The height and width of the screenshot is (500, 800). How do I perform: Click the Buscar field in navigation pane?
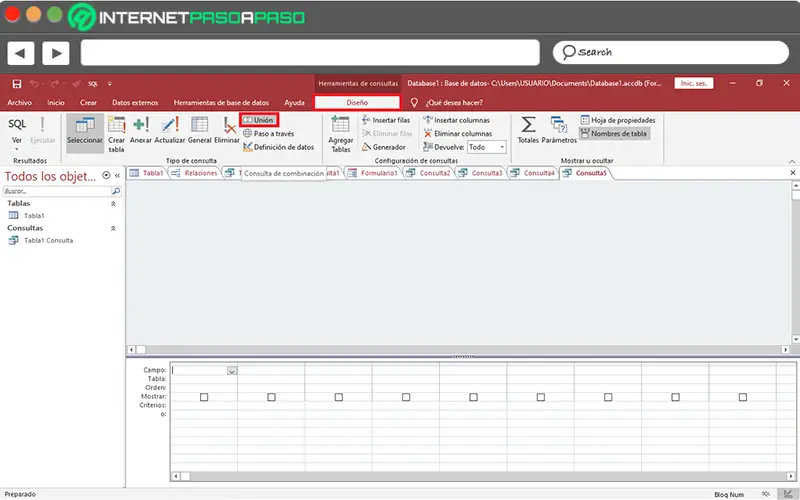[x=57, y=191]
